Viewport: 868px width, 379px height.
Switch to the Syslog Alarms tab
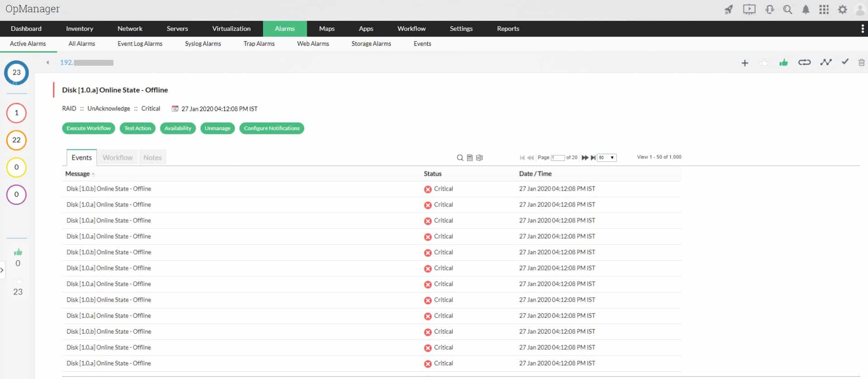point(203,44)
